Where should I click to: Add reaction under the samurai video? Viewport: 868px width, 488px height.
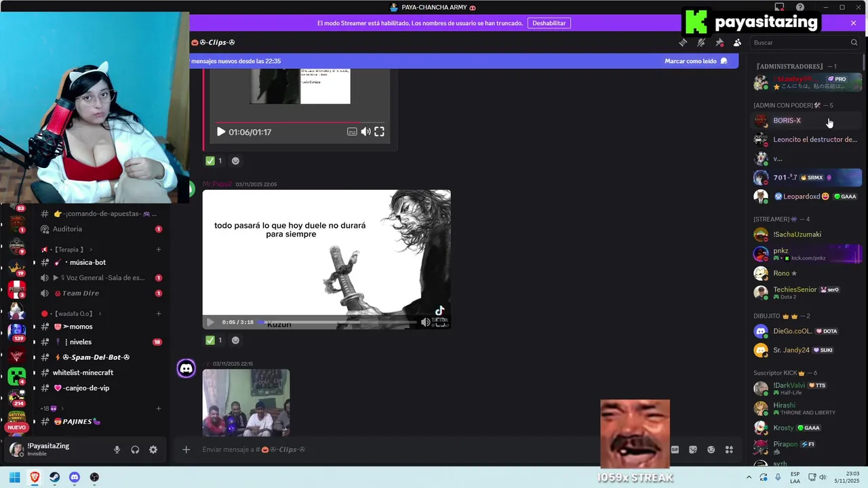click(x=235, y=340)
